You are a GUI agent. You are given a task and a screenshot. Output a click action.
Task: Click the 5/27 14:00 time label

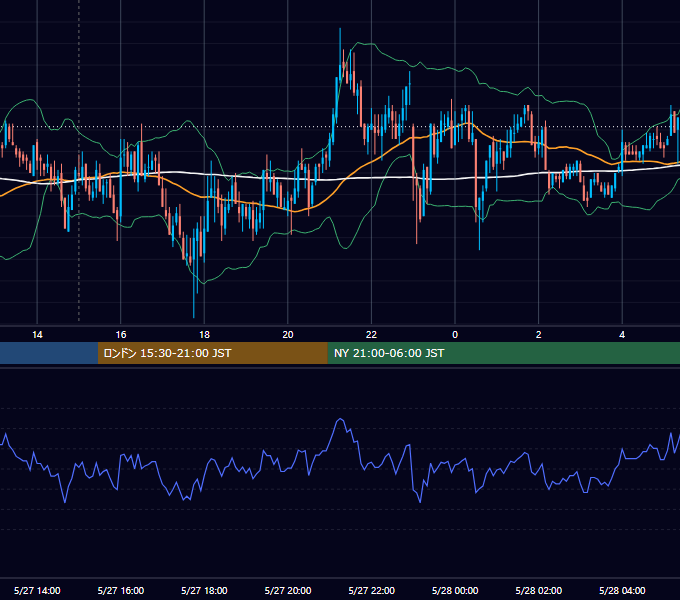(37, 590)
